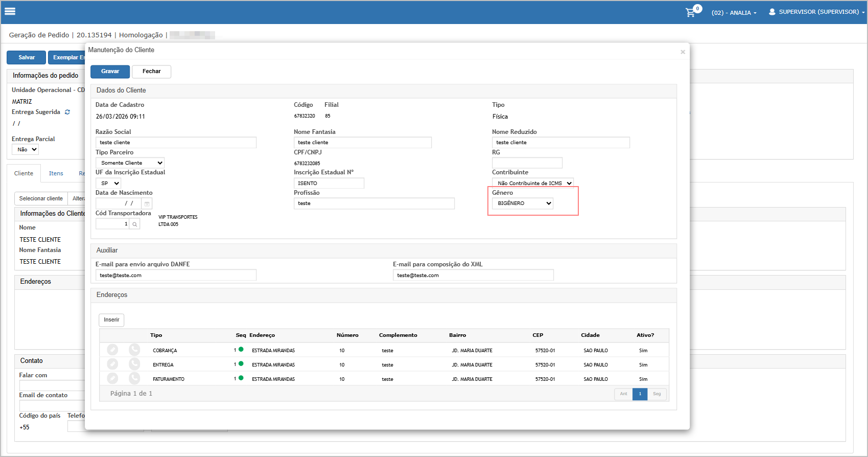This screenshot has width=868, height=457.
Task: Edit the COBRANÇA address with pencil icon
Action: [112, 350]
